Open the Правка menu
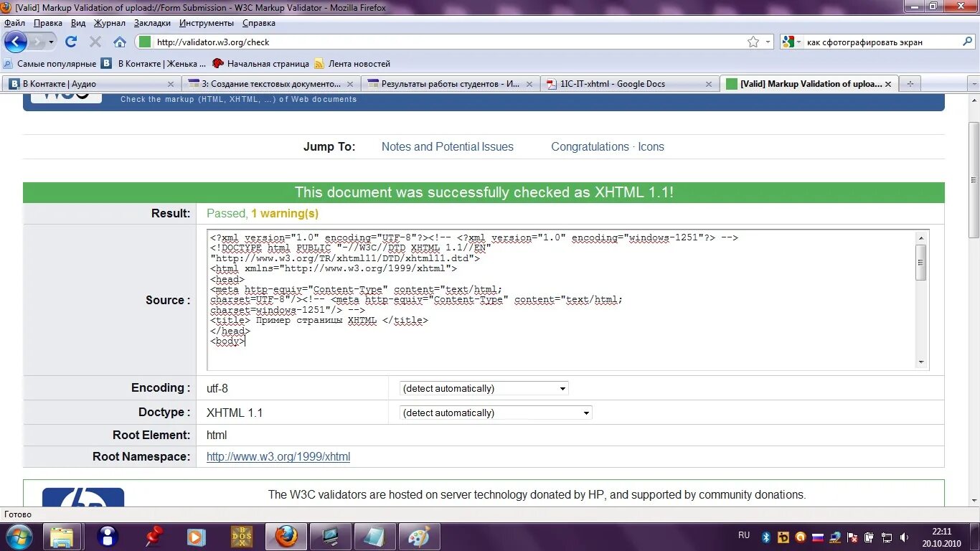 pyautogui.click(x=48, y=23)
